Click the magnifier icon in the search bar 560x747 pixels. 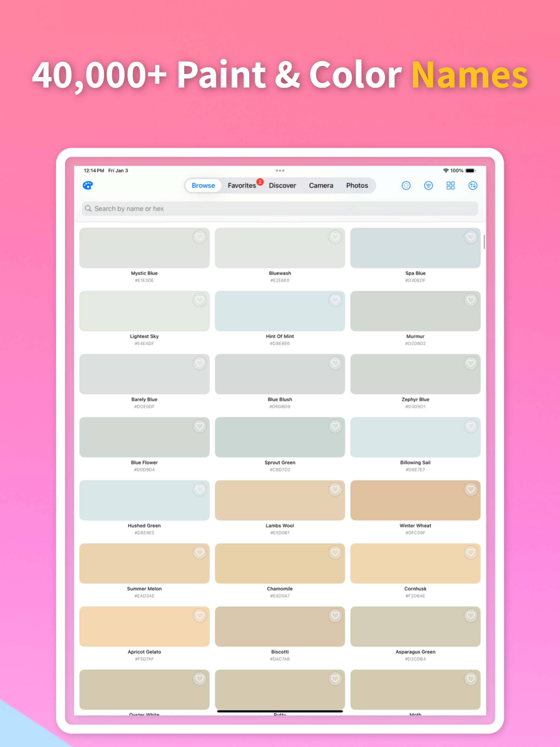tap(88, 208)
